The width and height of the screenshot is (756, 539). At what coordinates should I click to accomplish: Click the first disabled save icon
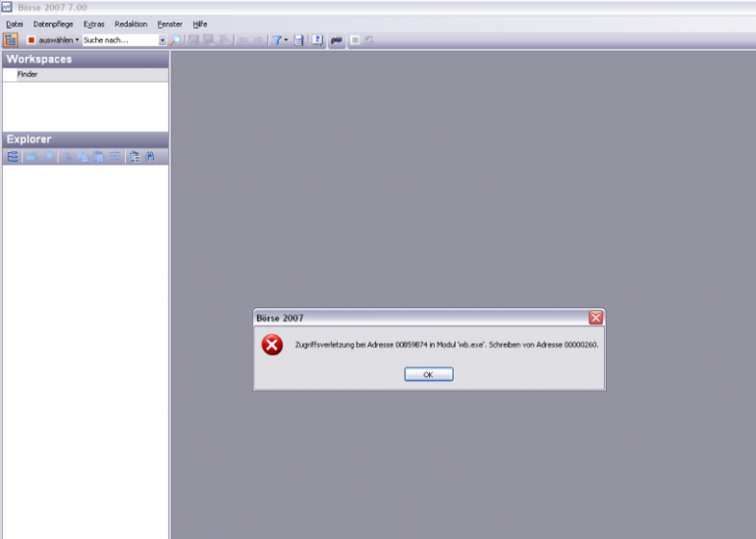pos(193,40)
